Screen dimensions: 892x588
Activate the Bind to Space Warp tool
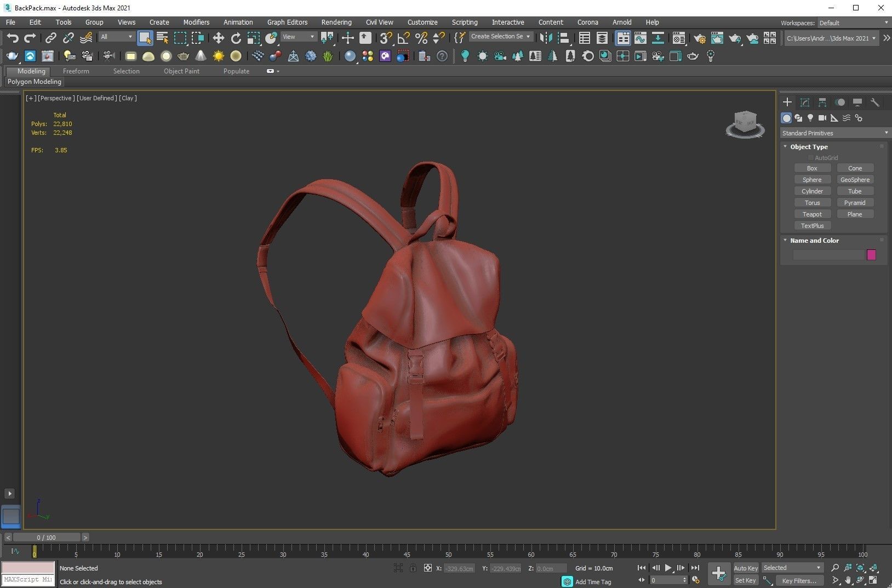tap(86, 38)
